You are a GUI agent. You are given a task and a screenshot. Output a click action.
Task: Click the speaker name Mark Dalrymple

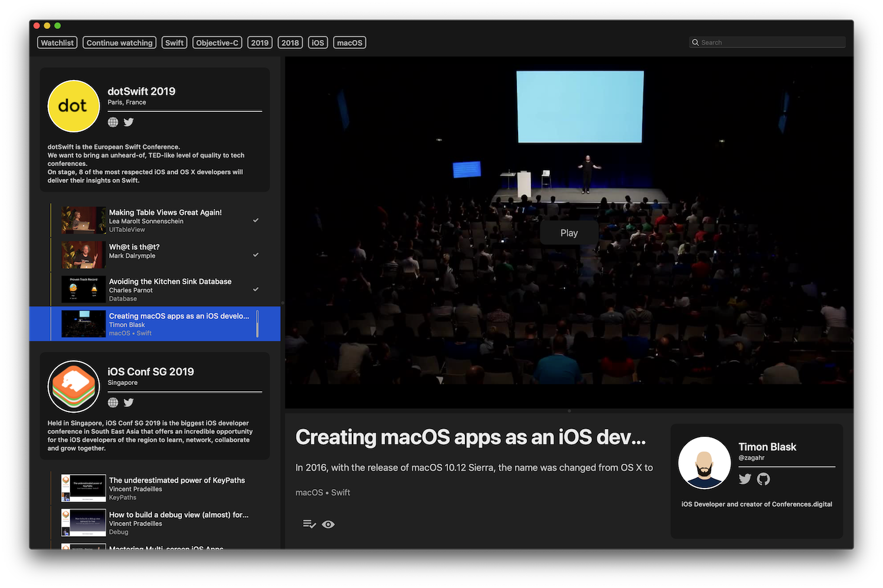(132, 256)
